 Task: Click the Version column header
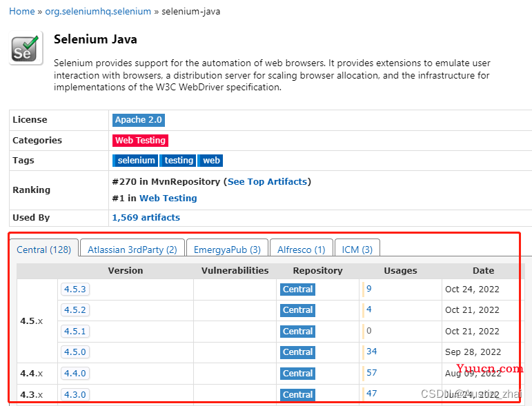click(x=125, y=271)
